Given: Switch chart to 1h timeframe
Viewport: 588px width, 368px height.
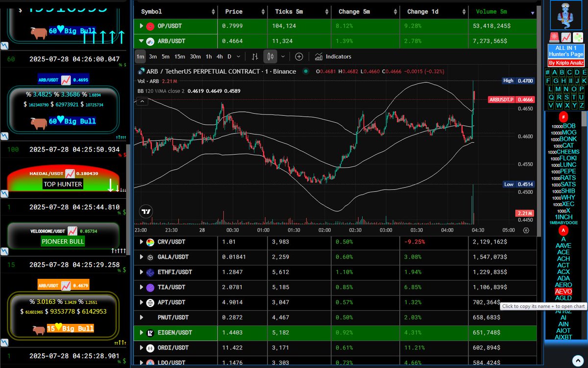Looking at the screenshot, I should [x=209, y=56].
